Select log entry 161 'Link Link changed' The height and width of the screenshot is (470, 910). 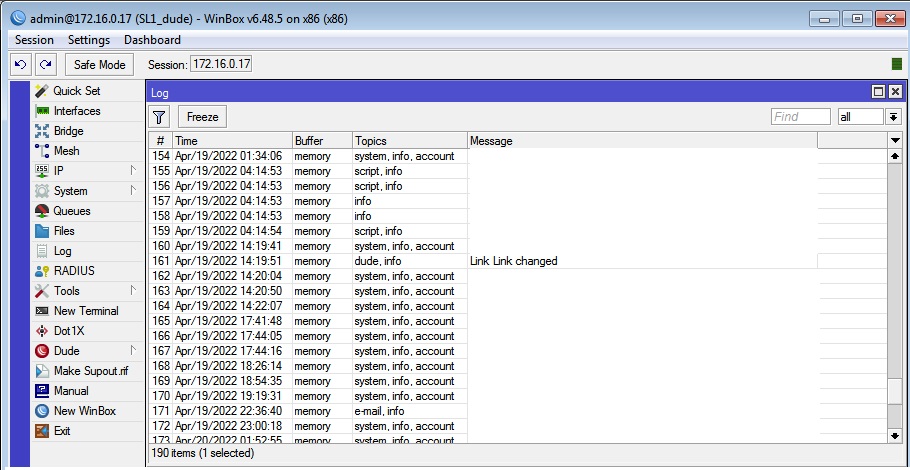[x=513, y=261]
